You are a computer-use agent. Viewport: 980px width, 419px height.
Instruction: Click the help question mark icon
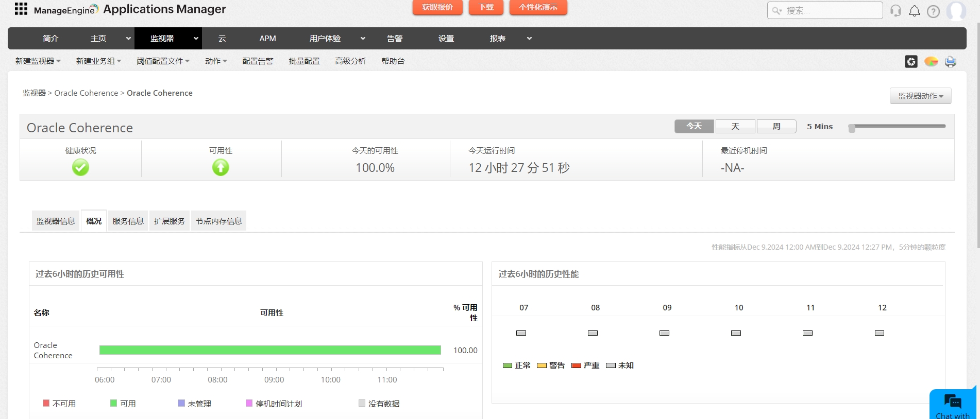pyautogui.click(x=933, y=11)
